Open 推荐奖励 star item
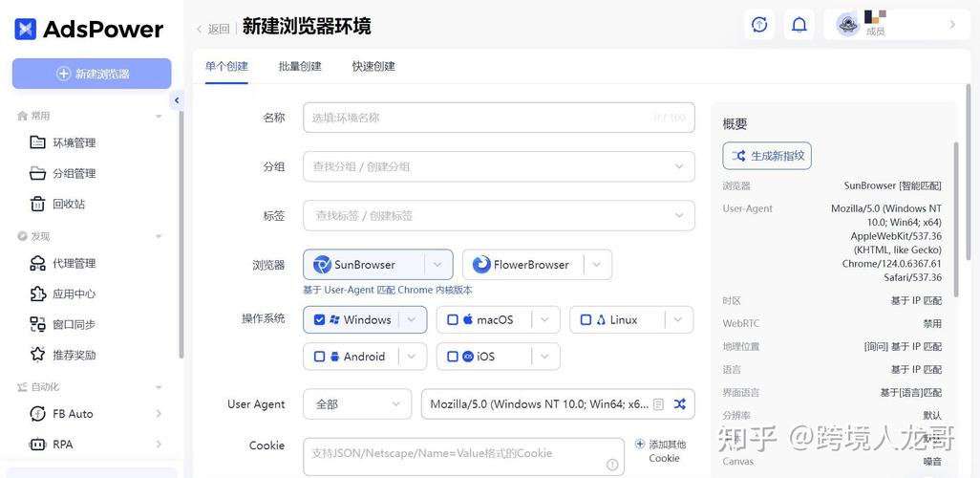980x478 pixels. tap(62, 356)
